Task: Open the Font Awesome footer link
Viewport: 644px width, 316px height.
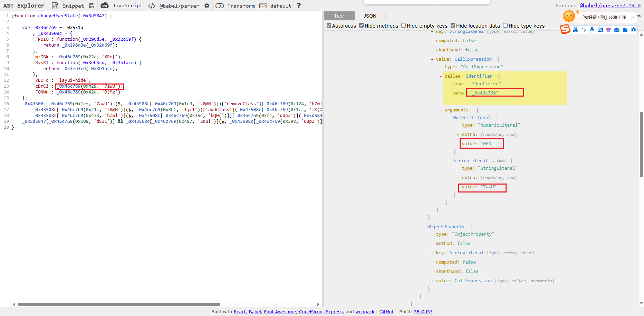Action: tap(280, 312)
